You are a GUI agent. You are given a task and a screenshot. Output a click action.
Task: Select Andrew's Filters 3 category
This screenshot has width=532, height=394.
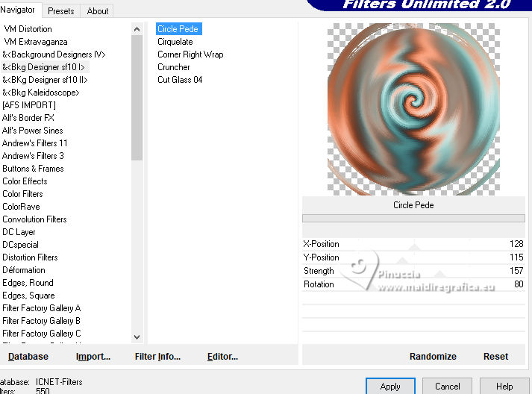33,156
